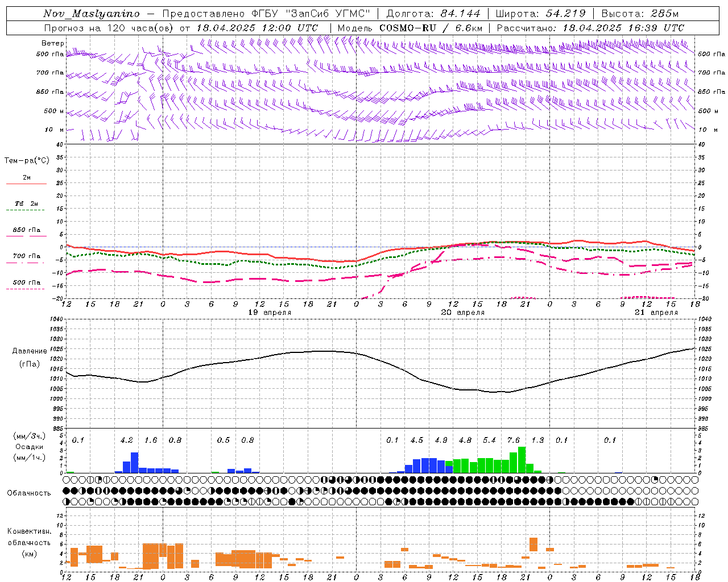Click the model name COSMO-RU
This screenshot has width=728, height=582.
click(408, 28)
